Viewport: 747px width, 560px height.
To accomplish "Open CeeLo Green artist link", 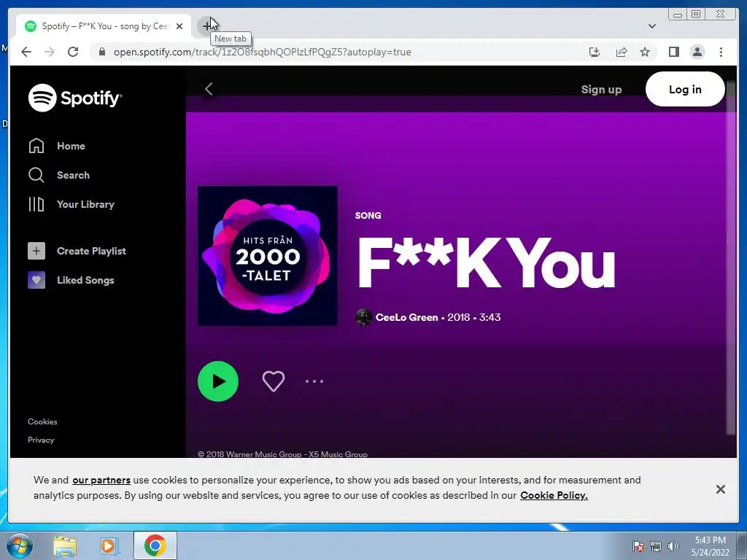I will pyautogui.click(x=406, y=317).
